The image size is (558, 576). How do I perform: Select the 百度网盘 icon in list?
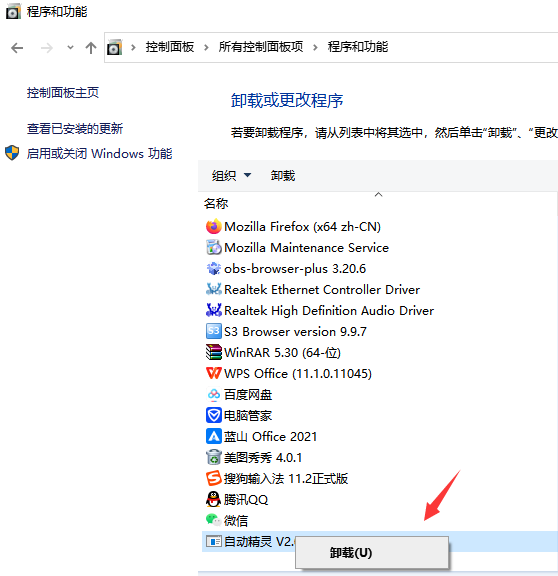[213, 395]
